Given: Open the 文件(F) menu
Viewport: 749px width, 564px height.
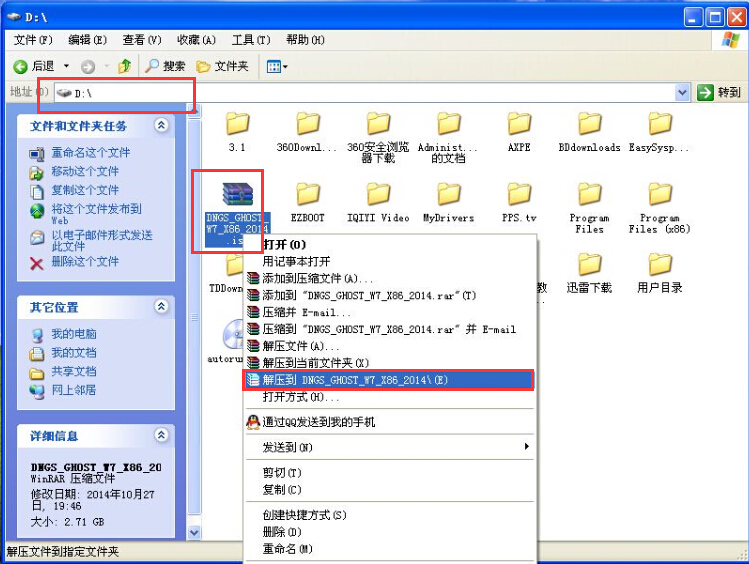Looking at the screenshot, I should click(33, 40).
